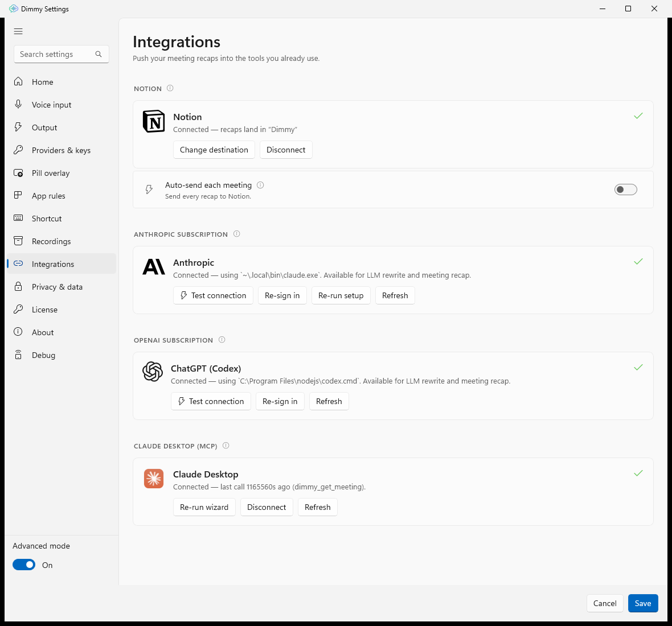The height and width of the screenshot is (626, 672).
Task: Click the Integrations page heading text
Action: pyautogui.click(x=177, y=42)
